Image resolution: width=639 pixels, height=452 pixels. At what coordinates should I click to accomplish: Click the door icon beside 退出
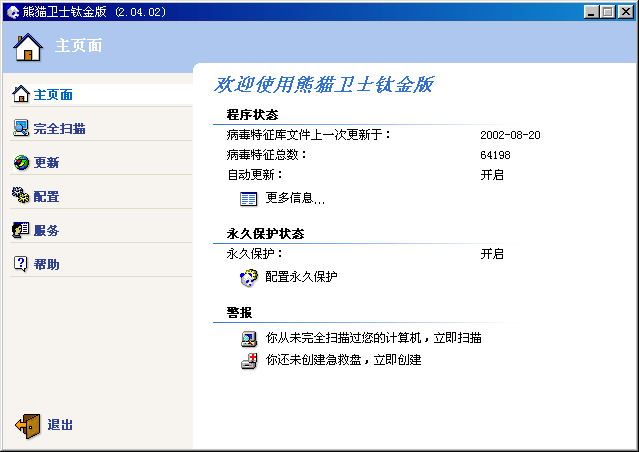point(28,425)
